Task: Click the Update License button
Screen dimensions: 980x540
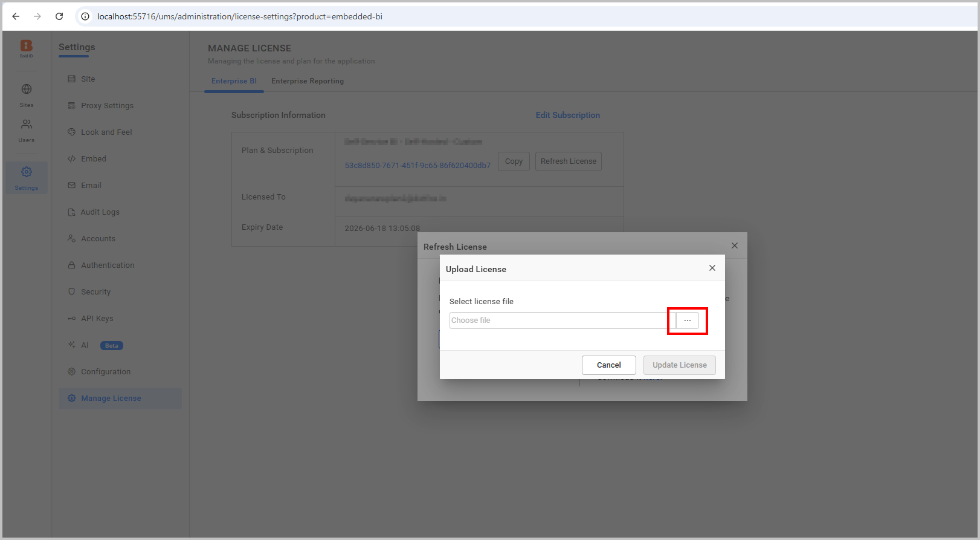Action: [x=680, y=365]
